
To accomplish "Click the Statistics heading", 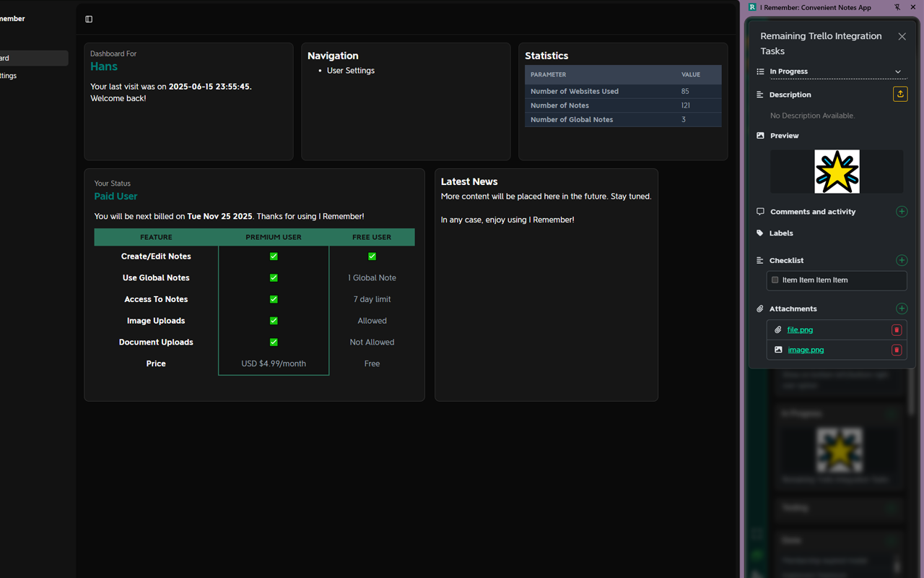I will coord(546,56).
